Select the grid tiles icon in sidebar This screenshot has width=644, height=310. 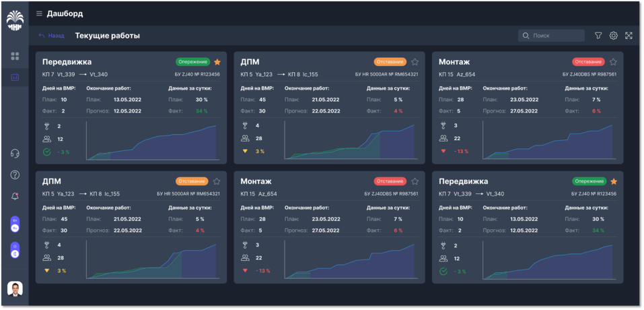click(15, 57)
